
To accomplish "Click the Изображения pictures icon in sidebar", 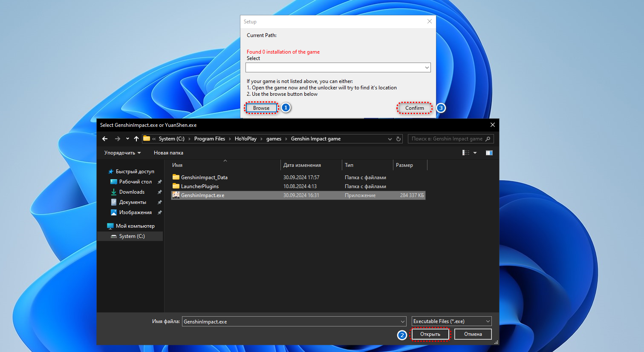I will 114,212.
